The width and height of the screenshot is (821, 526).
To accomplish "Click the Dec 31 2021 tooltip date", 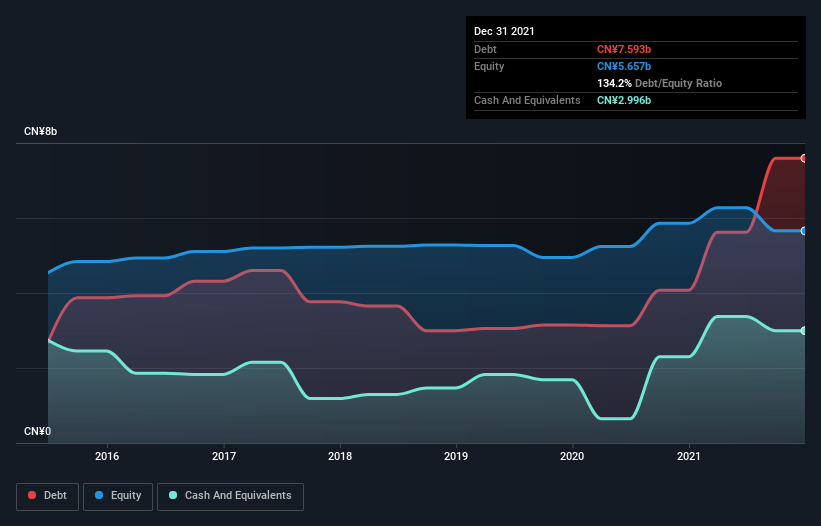I will tap(504, 31).
